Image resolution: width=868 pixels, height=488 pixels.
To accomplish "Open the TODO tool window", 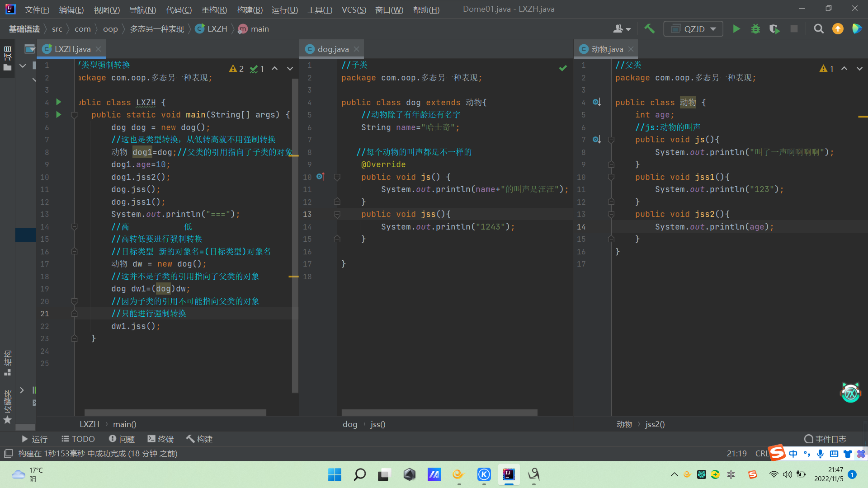I will 78,439.
